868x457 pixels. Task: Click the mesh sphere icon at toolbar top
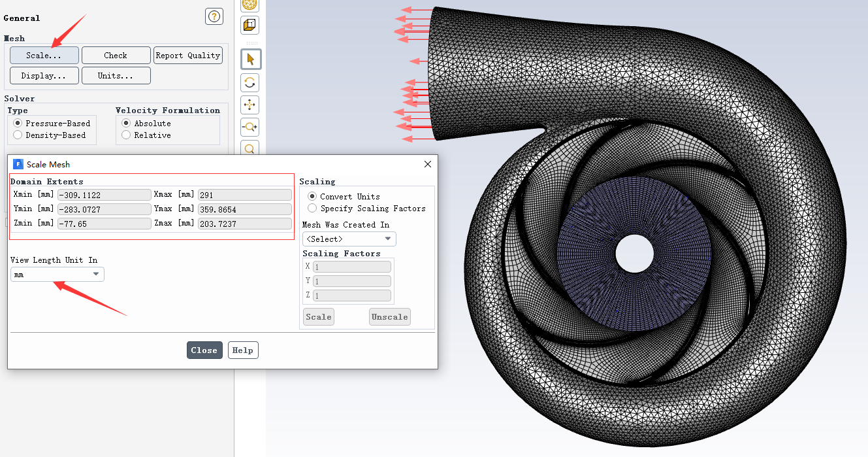click(249, 5)
